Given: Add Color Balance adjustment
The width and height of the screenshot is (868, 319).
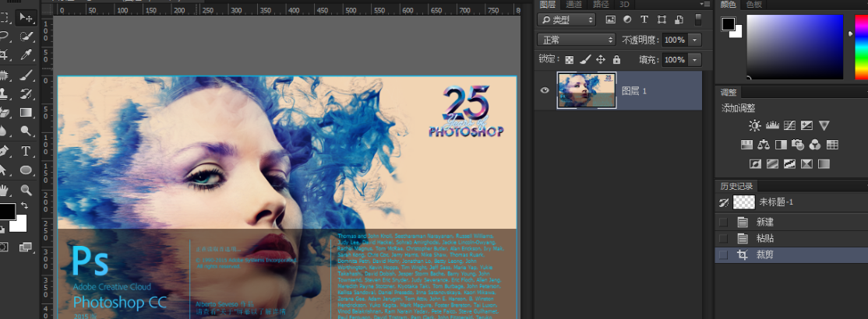Looking at the screenshot, I should coord(764,145).
